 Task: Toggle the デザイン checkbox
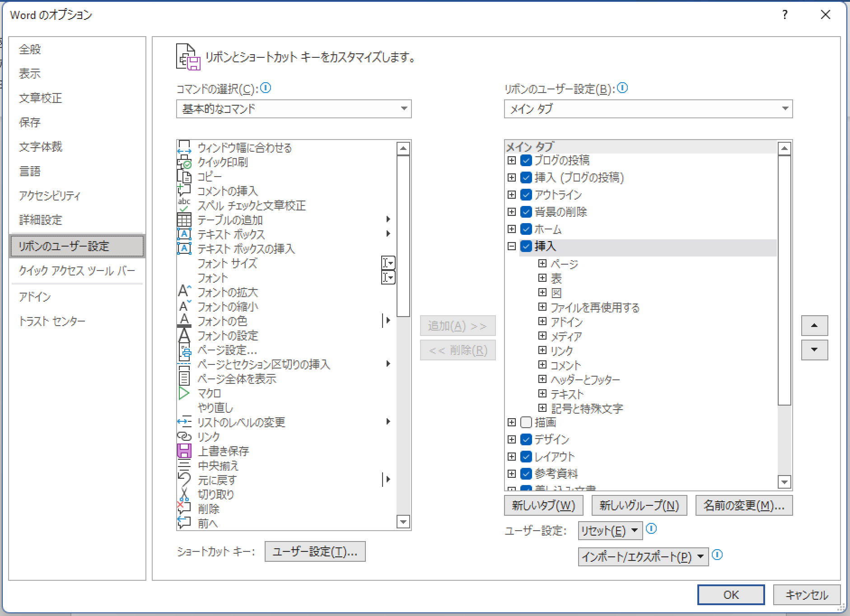[x=526, y=439]
